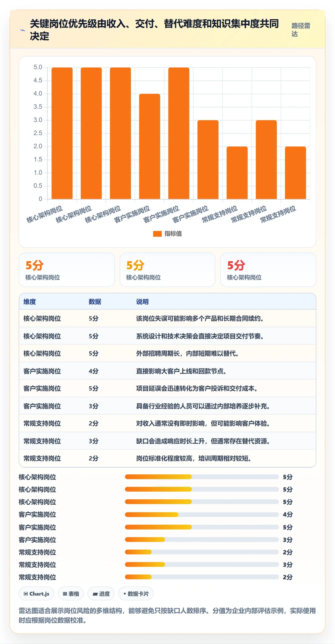Click the footer note starting 雷达图适合展示

pyautogui.click(x=167, y=615)
